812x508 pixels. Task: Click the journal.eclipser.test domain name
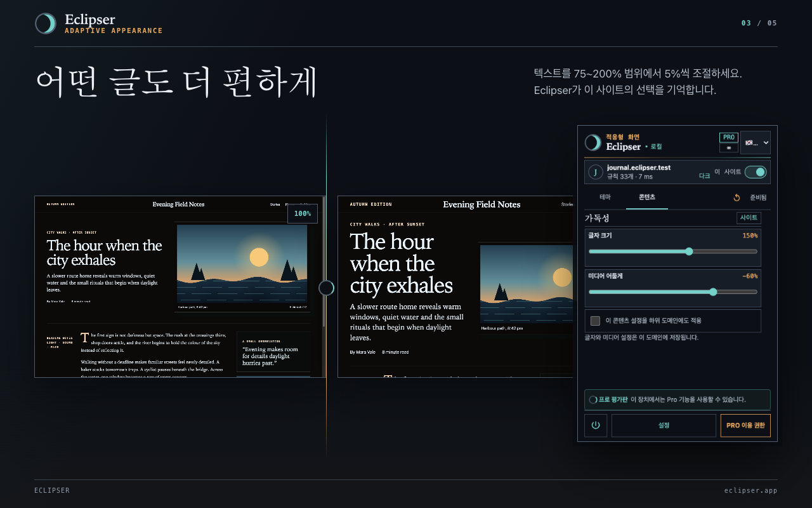pos(639,168)
